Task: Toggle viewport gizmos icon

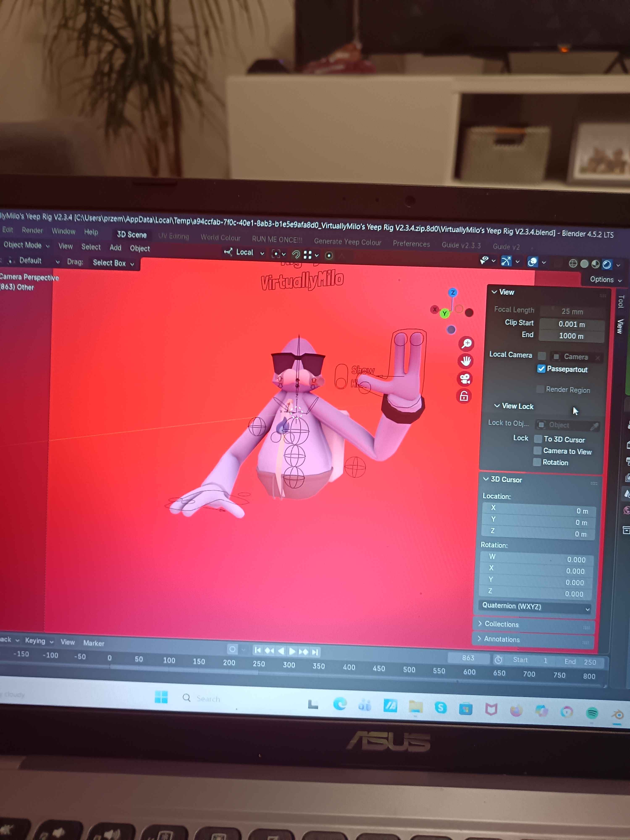Action: tap(506, 261)
